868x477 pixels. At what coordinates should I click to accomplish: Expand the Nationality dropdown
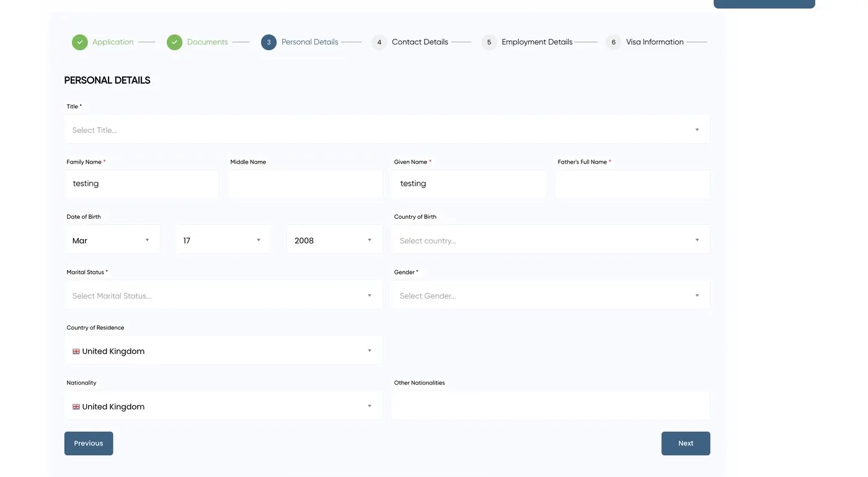223,406
